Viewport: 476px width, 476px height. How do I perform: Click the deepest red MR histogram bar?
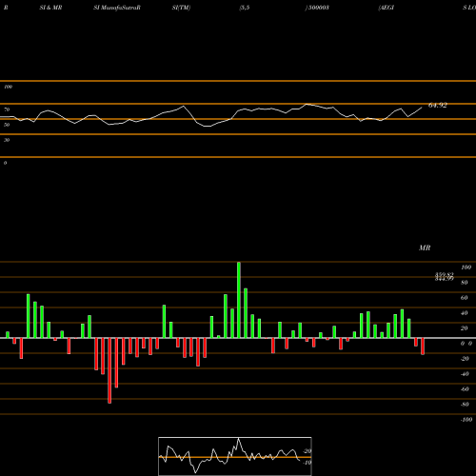point(109,370)
